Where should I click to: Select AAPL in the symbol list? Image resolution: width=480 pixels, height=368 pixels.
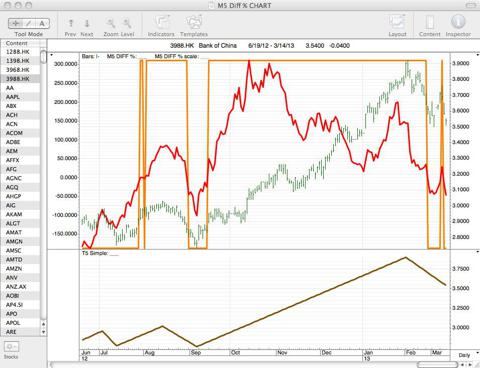[21, 97]
